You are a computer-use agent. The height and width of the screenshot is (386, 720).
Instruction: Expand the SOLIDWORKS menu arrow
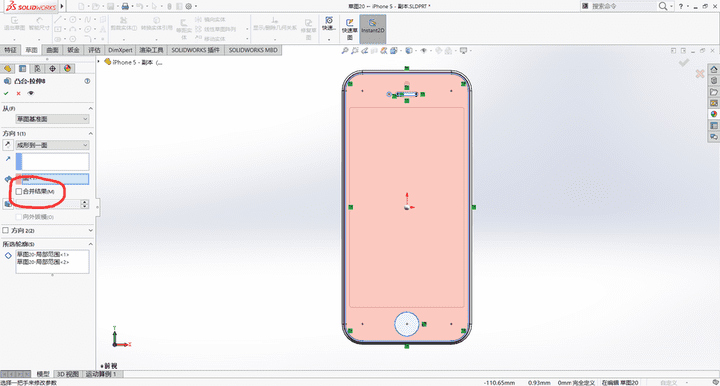(62, 6)
